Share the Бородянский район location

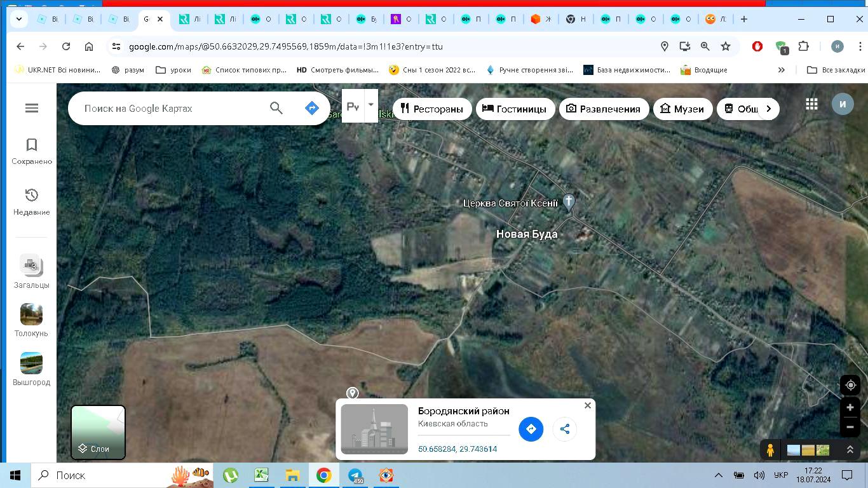click(x=564, y=429)
